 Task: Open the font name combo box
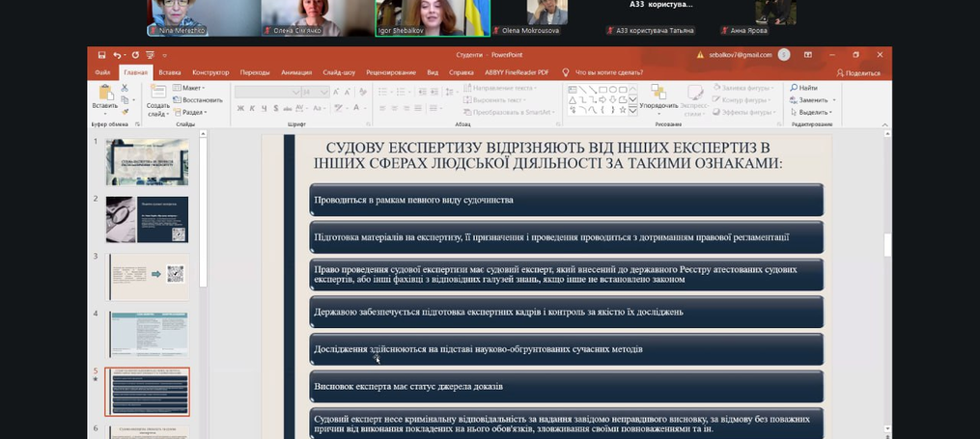click(267, 93)
